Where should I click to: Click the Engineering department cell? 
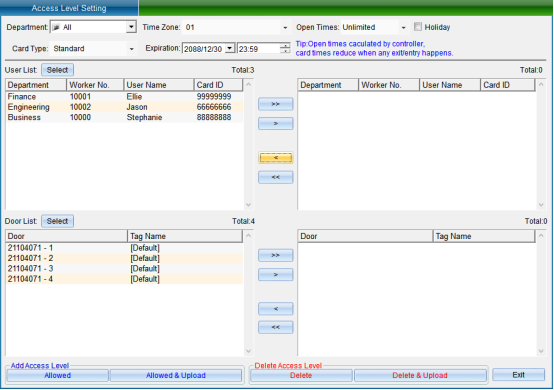pos(28,107)
